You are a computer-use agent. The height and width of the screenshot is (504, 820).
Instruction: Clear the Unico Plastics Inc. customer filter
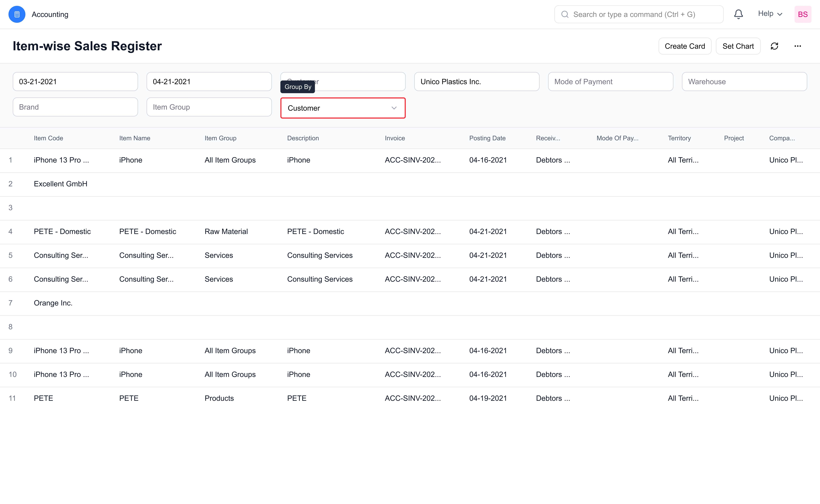click(x=477, y=81)
